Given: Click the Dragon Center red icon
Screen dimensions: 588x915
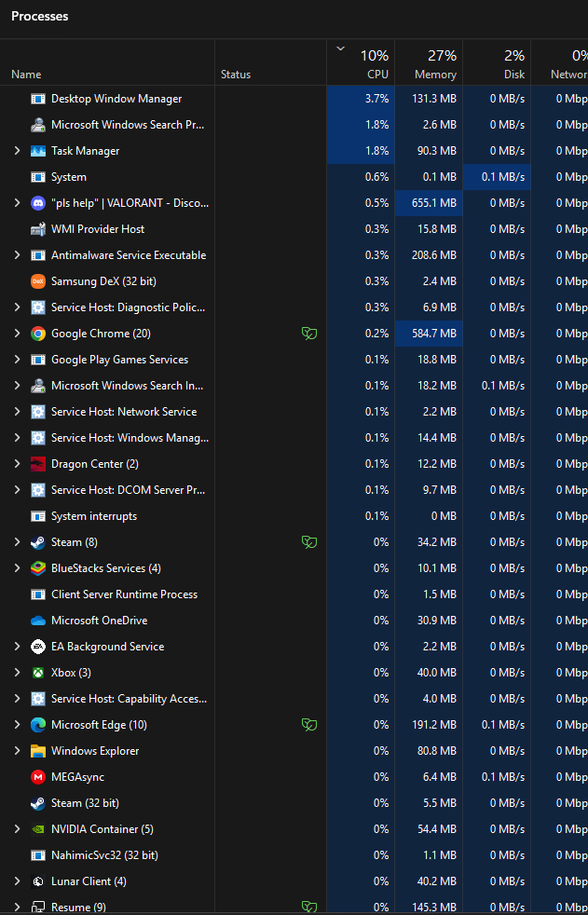Looking at the screenshot, I should point(38,464).
